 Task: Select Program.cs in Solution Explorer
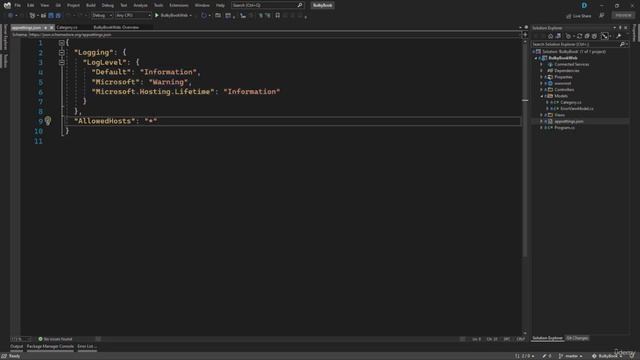coord(564,127)
